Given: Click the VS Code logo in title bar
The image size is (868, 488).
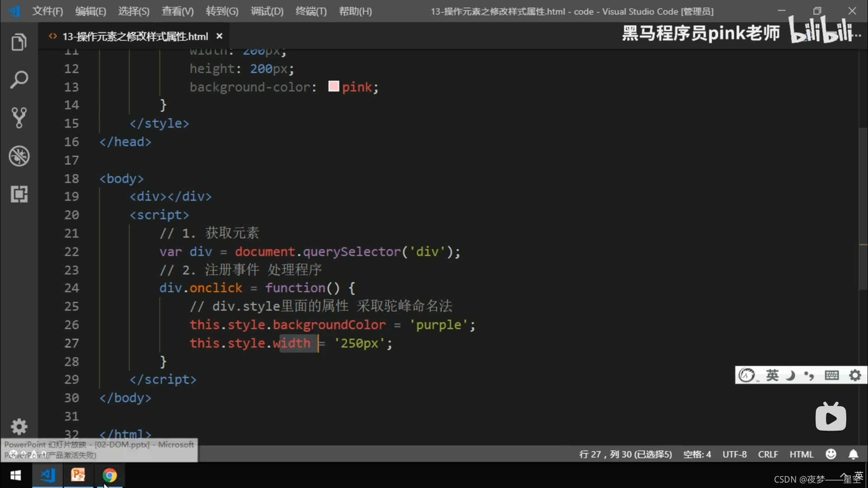Looking at the screenshot, I should (x=14, y=11).
